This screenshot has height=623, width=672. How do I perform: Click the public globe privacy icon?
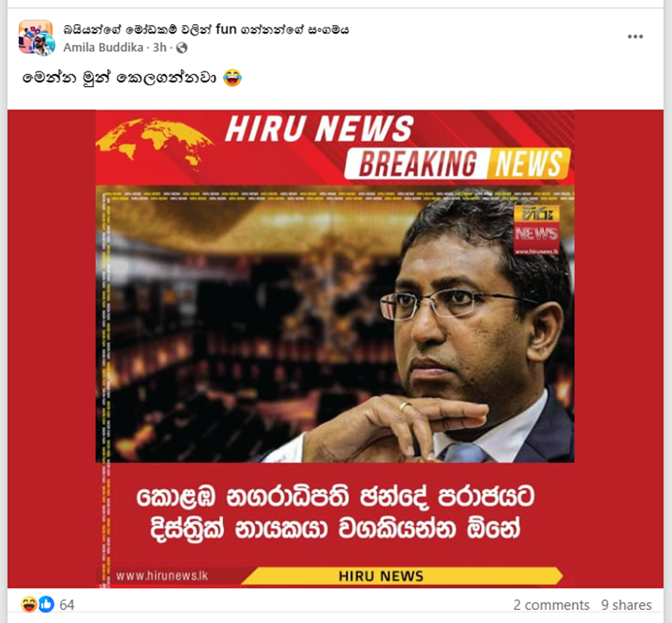tap(182, 47)
